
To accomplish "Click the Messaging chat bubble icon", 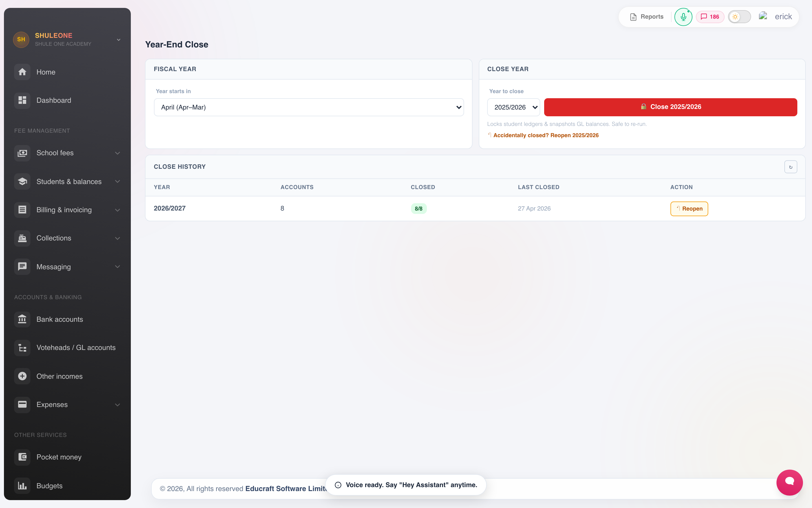I will 22,267.
